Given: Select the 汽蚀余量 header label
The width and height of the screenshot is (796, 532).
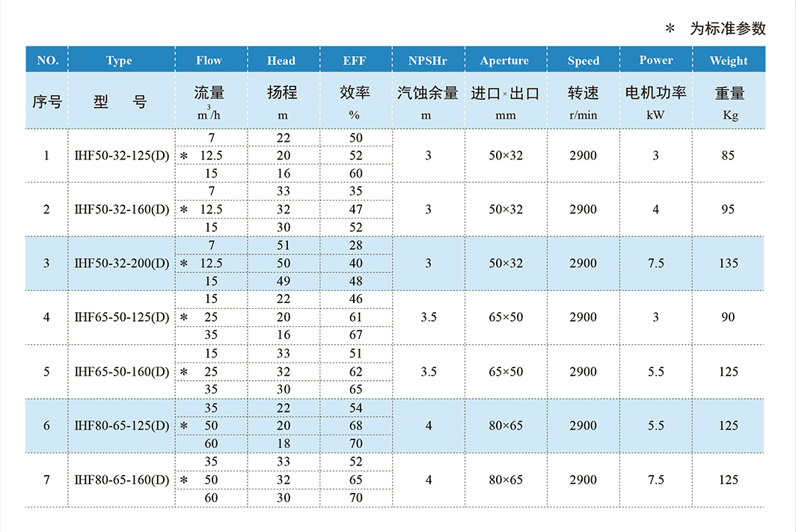Looking at the screenshot, I should point(428,94).
